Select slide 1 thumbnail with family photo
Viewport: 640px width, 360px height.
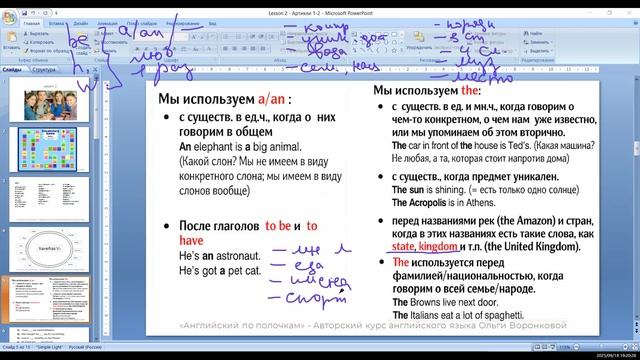coord(49,100)
